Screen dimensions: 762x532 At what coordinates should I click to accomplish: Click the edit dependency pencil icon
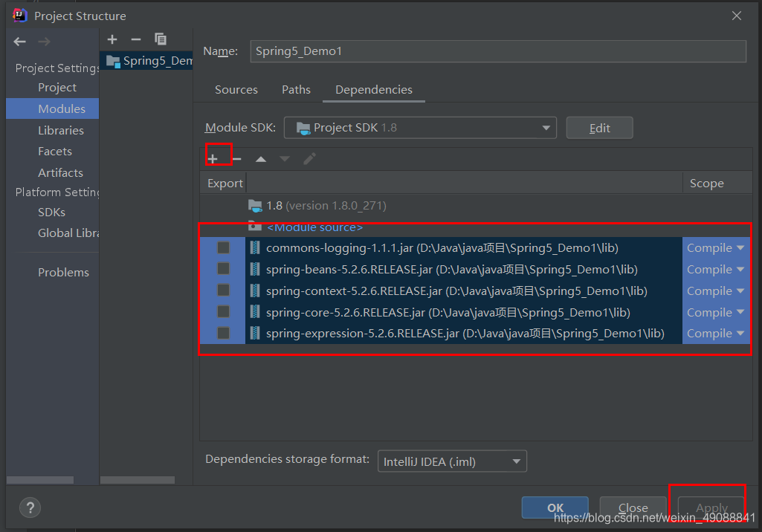(x=309, y=158)
